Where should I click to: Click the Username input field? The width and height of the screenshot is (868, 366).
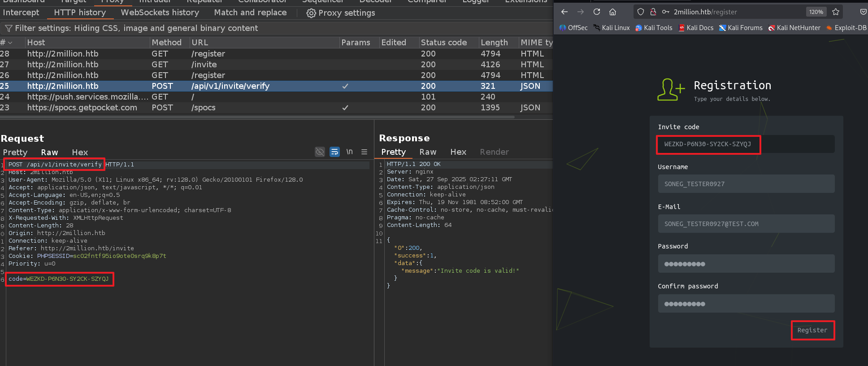[x=746, y=184]
